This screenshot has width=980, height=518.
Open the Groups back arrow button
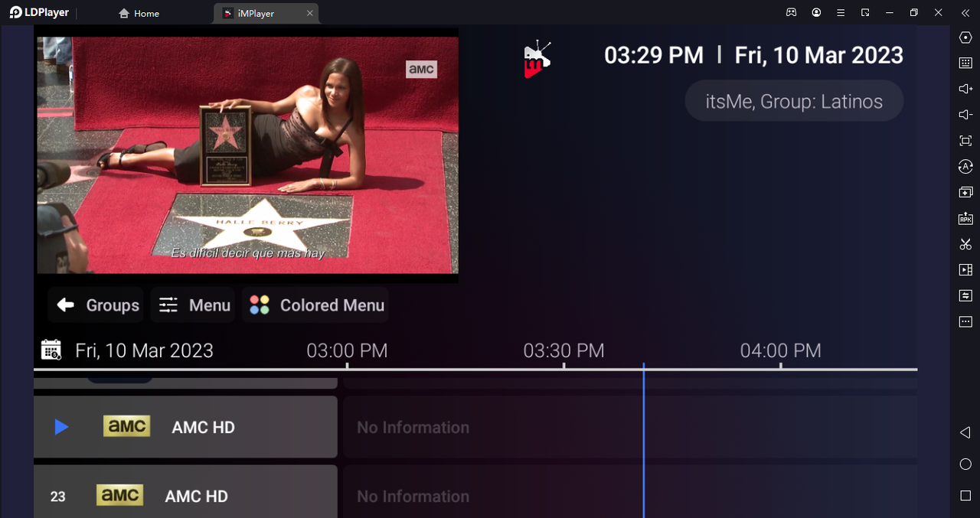point(95,305)
